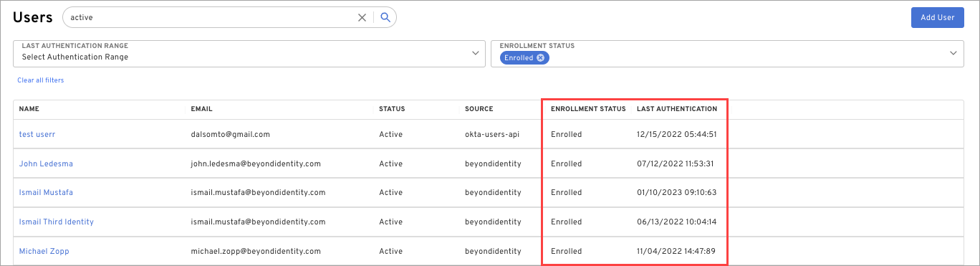Open John Ledesma's user record
The image size is (980, 266).
(46, 163)
